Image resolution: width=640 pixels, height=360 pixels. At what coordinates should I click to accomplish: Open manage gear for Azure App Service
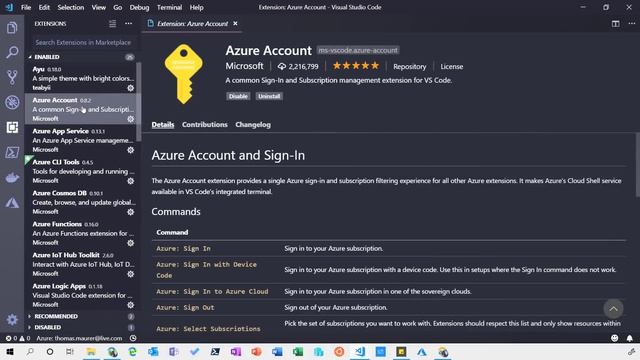click(x=131, y=150)
